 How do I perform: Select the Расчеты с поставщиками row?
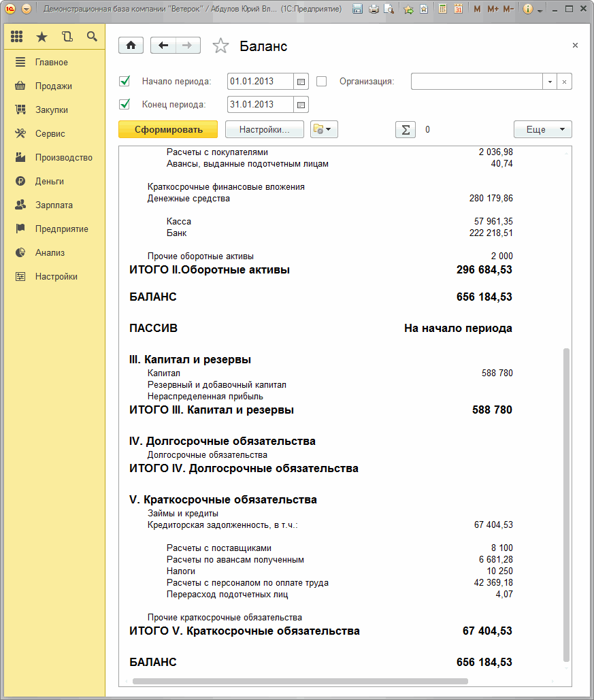(340, 548)
